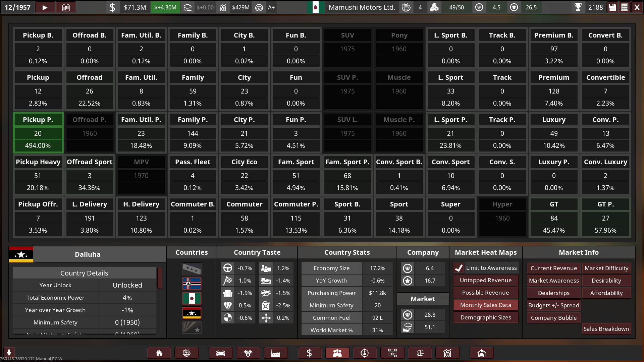The height and width of the screenshot is (362, 644).
Task: Open the car models icon in bottom bar
Action: click(220, 353)
